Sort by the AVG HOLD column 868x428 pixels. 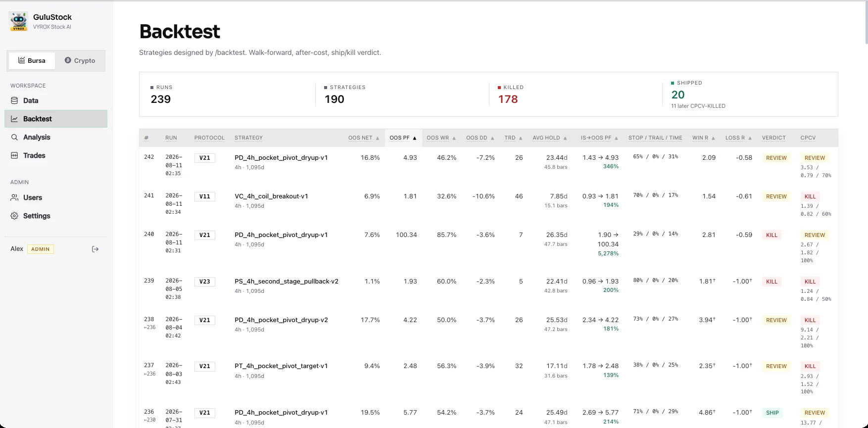pyautogui.click(x=550, y=138)
